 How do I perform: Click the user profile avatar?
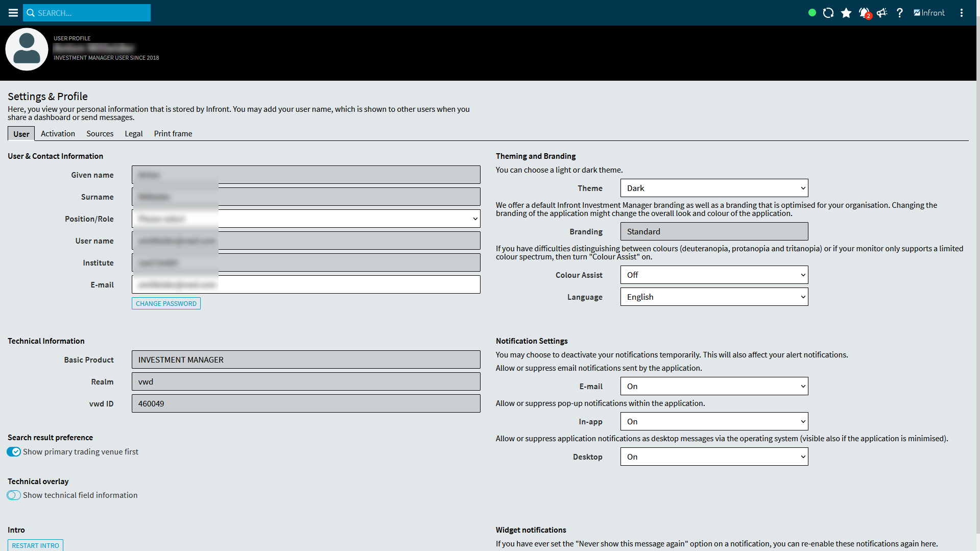click(x=27, y=50)
